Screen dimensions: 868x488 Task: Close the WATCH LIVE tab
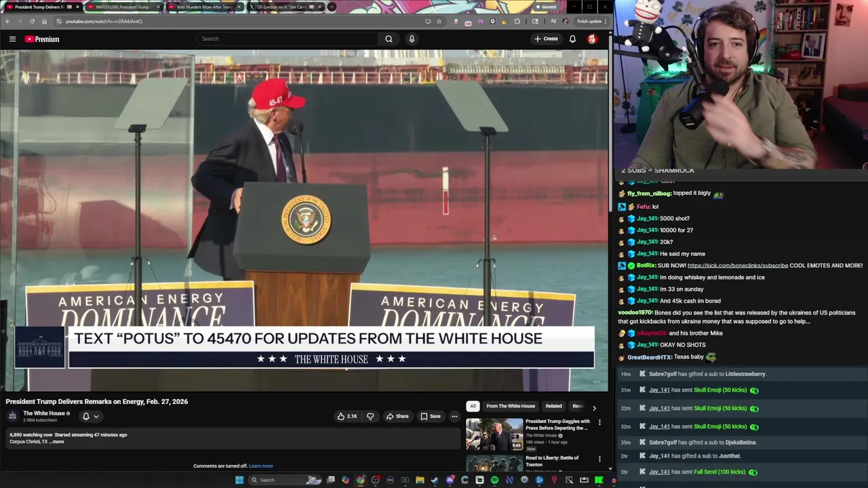pos(159,7)
